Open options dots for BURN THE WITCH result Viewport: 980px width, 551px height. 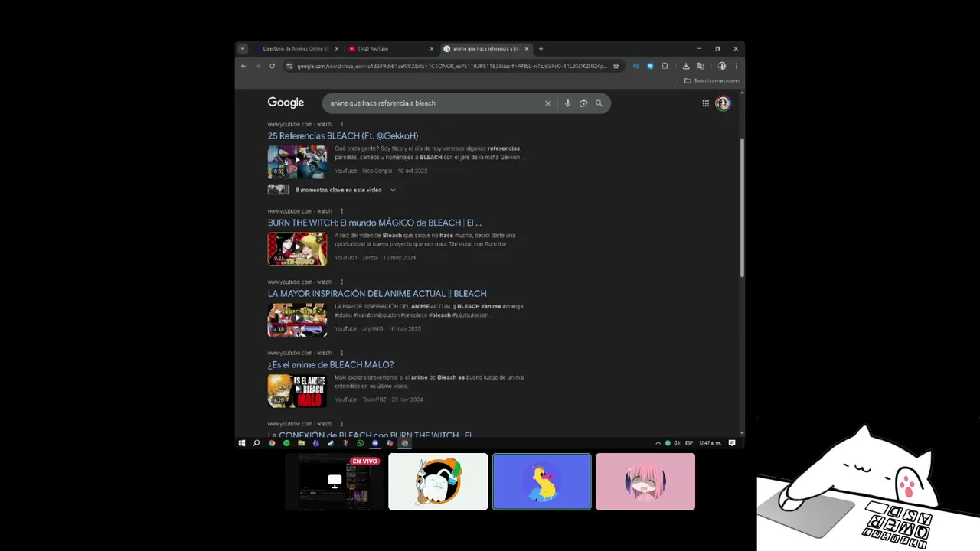pyautogui.click(x=341, y=211)
